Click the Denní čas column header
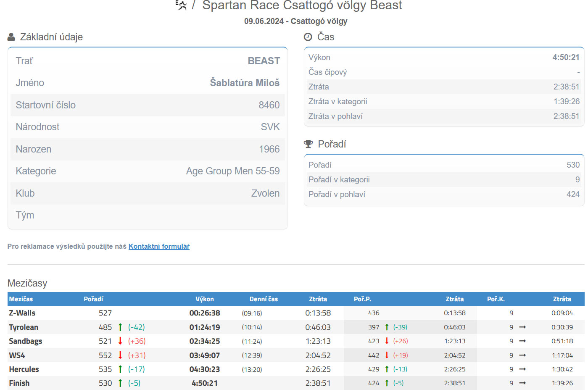The width and height of the screenshot is (588, 392). [264, 299]
